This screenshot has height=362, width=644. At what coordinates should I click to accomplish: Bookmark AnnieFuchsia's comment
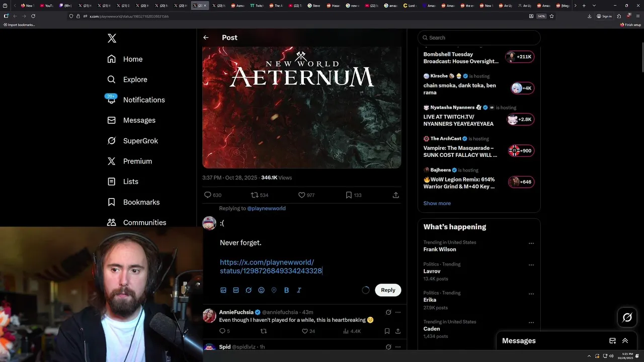click(387, 331)
